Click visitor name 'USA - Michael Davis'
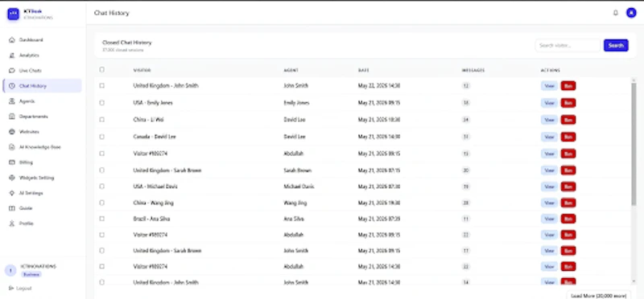 coord(155,186)
